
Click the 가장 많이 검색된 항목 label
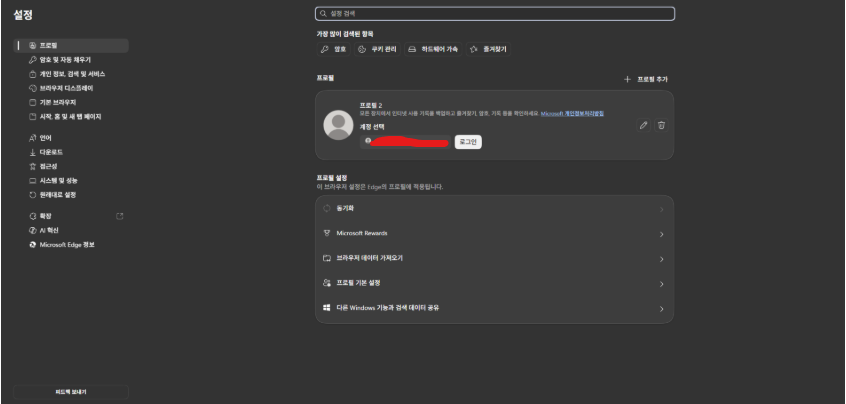[x=345, y=34]
